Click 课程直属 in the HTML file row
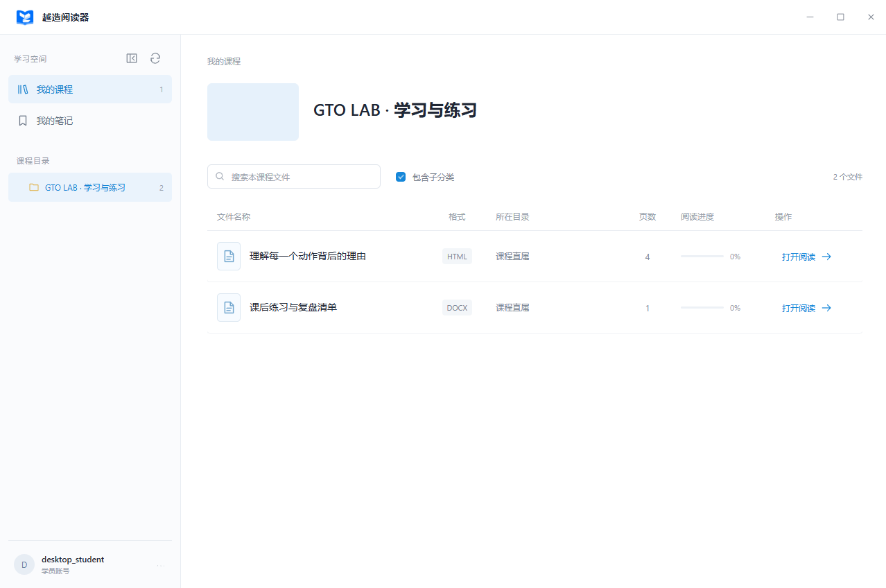Viewport: 886px width, 588px height. coord(512,257)
